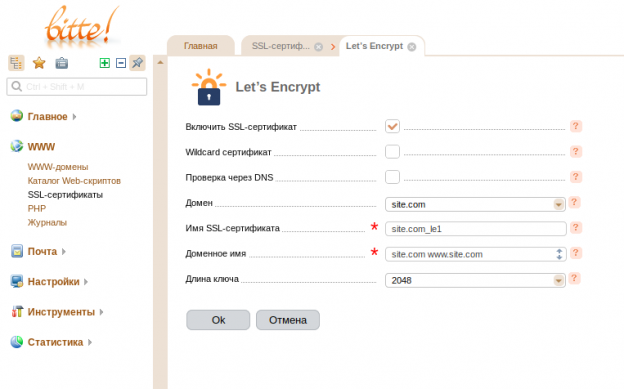The height and width of the screenshot is (389, 624).
Task: Open Журналы menu item
Action: click(47, 223)
